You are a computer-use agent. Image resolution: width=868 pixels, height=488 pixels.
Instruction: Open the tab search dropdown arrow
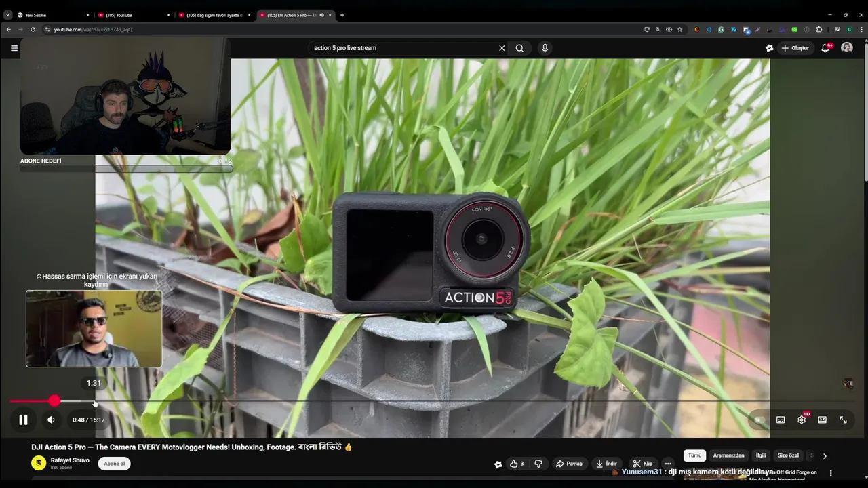click(x=7, y=15)
